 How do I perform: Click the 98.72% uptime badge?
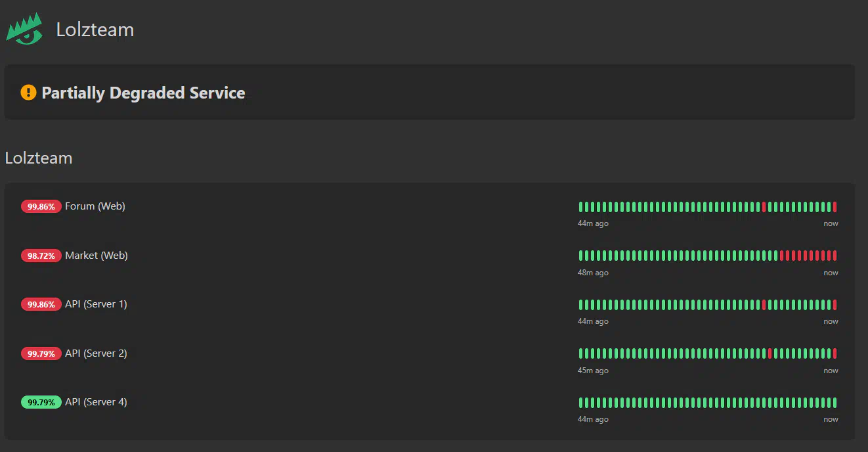click(41, 256)
